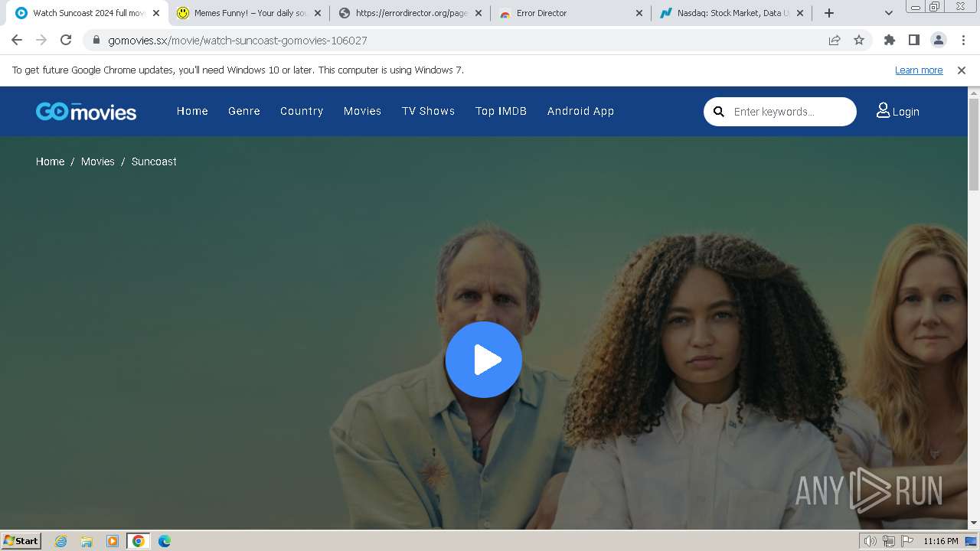The height and width of the screenshot is (551, 980).
Task: Open a new browser tab
Action: click(x=829, y=13)
